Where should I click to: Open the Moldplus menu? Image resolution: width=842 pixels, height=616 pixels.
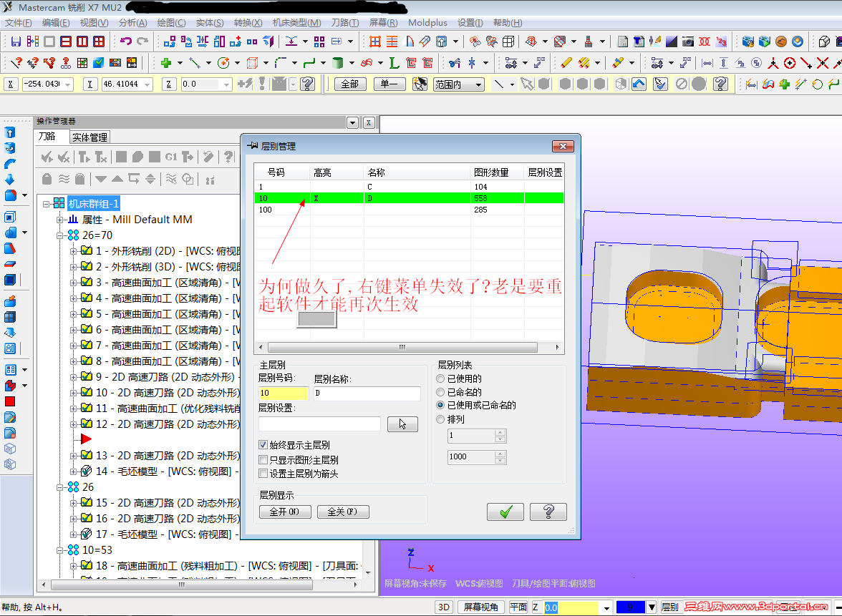tap(427, 23)
